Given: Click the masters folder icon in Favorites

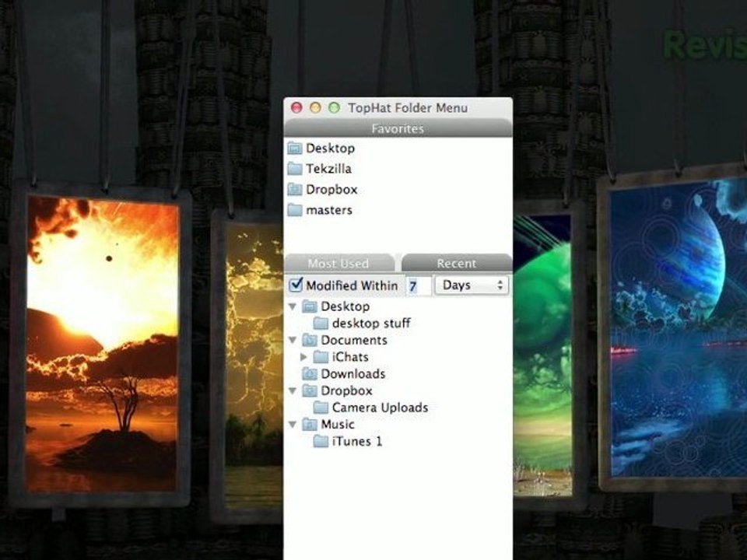Looking at the screenshot, I should [295, 210].
